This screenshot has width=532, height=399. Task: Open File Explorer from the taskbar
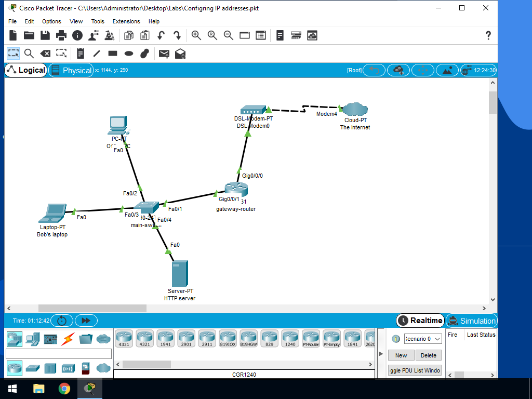click(38, 389)
